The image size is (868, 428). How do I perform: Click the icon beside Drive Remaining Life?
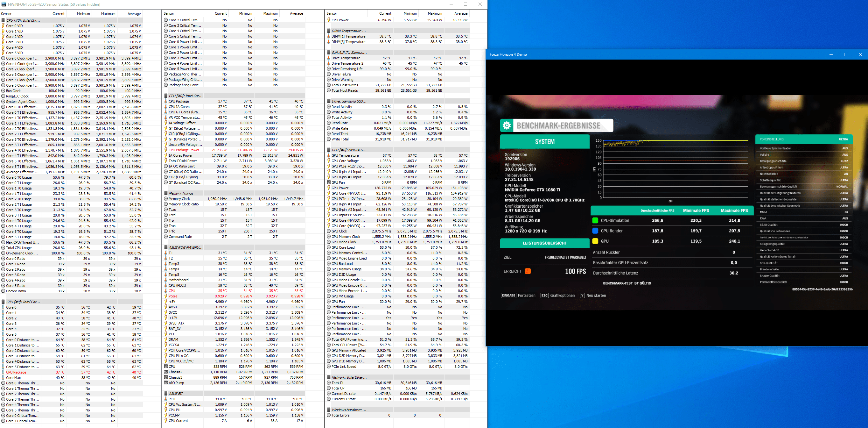(x=329, y=69)
